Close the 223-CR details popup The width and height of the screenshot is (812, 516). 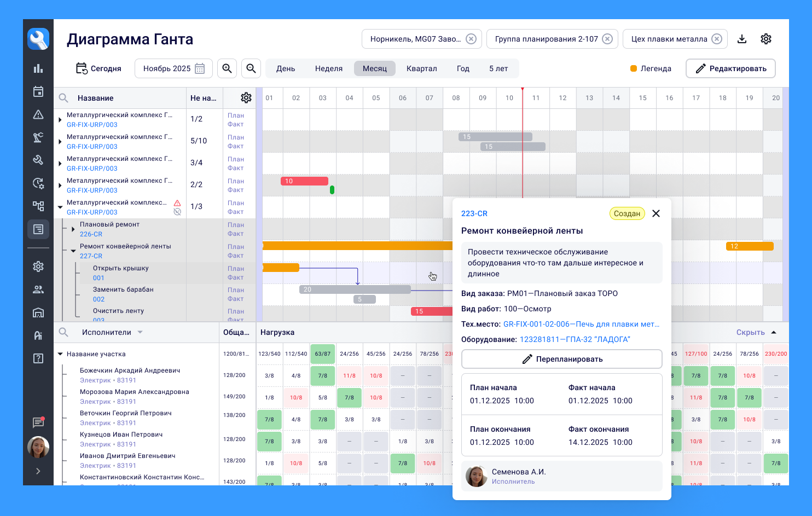click(656, 213)
